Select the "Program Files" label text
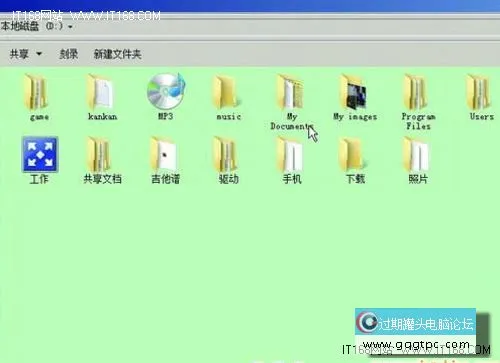 point(418,121)
